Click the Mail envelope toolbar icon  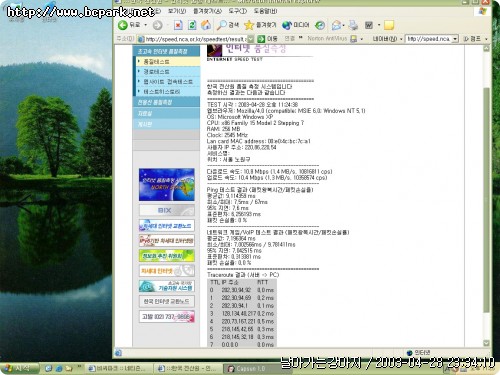click(336, 25)
